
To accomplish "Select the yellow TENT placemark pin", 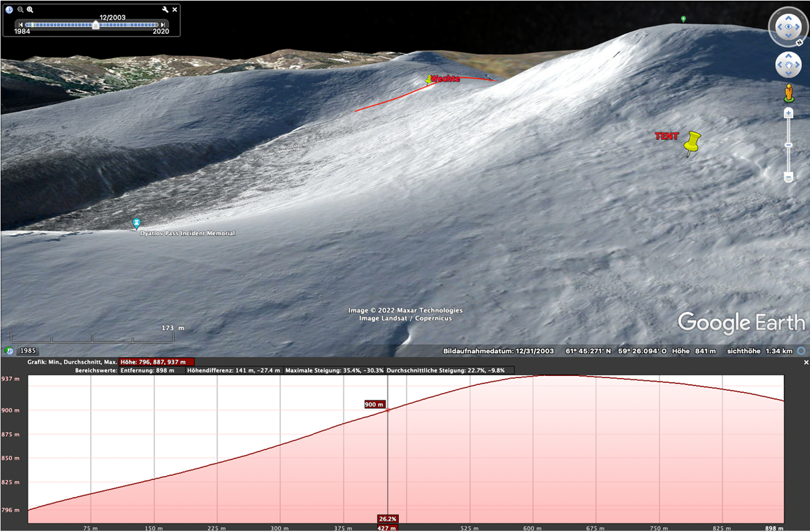I will (691, 142).
